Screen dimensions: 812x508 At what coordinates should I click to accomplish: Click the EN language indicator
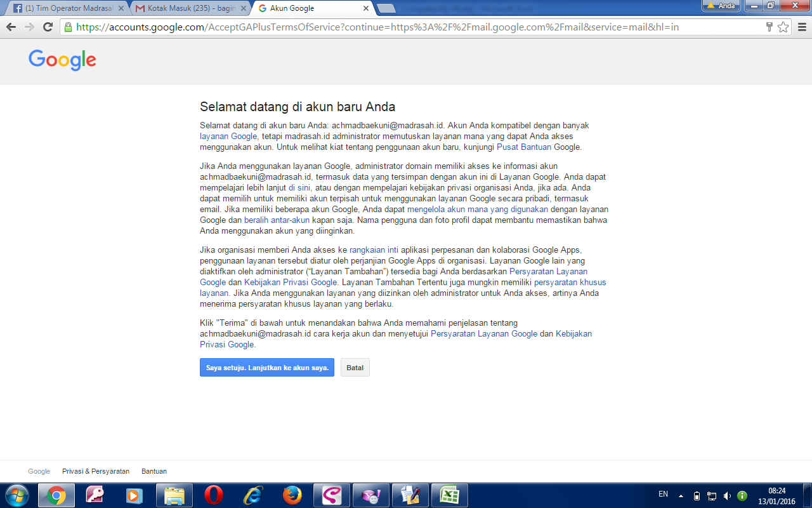[663, 494]
